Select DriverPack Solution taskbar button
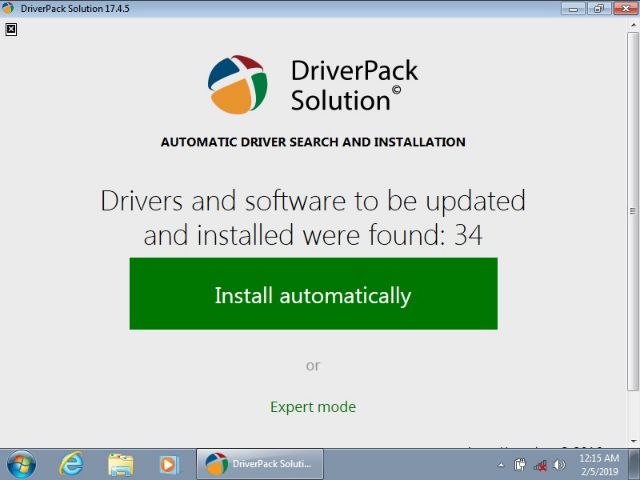This screenshot has height=480, width=640. click(x=259, y=464)
